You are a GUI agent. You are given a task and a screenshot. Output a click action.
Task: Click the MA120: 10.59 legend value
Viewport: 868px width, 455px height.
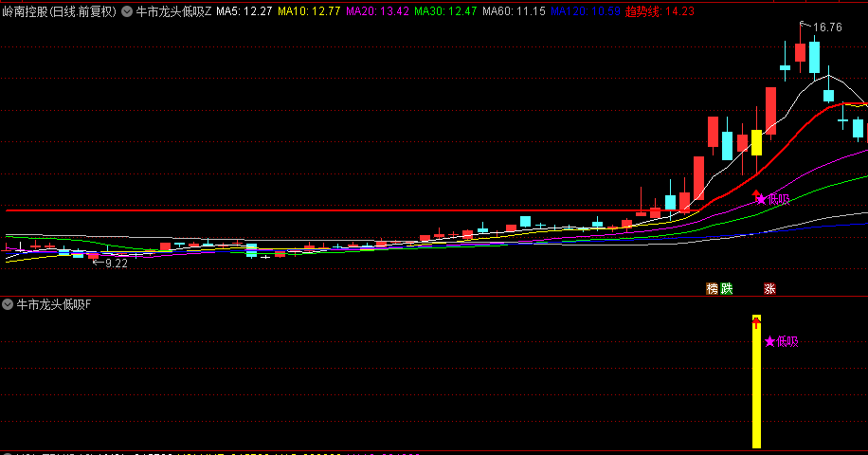[x=585, y=11]
